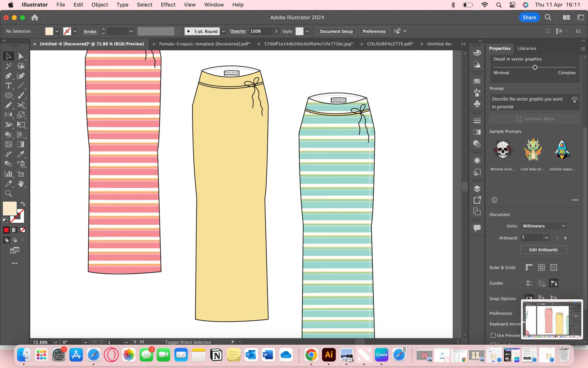Open the Layers panel icon
Screen dimensions: 588x368
pos(477,189)
